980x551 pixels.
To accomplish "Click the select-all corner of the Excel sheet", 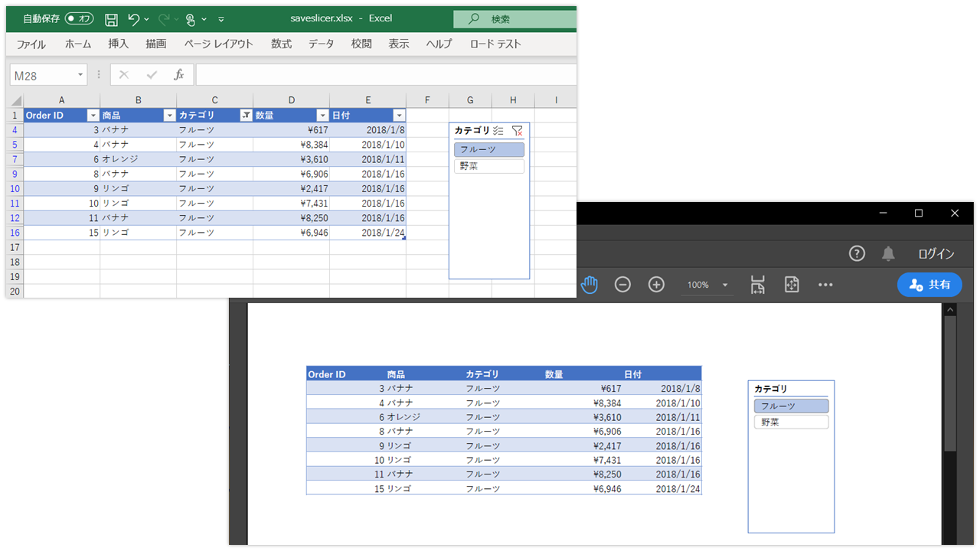I will pos(15,100).
